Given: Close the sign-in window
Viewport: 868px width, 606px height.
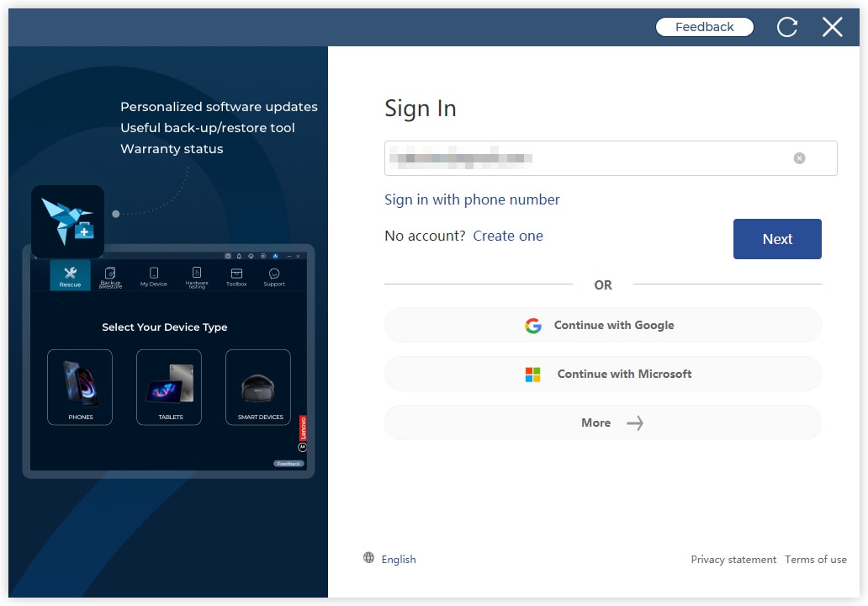Looking at the screenshot, I should coord(832,27).
